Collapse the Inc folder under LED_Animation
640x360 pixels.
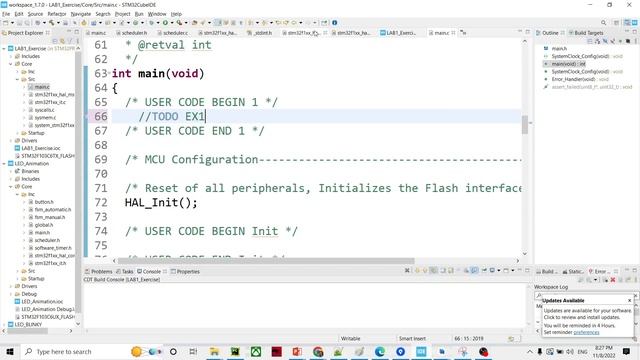coord(17,194)
